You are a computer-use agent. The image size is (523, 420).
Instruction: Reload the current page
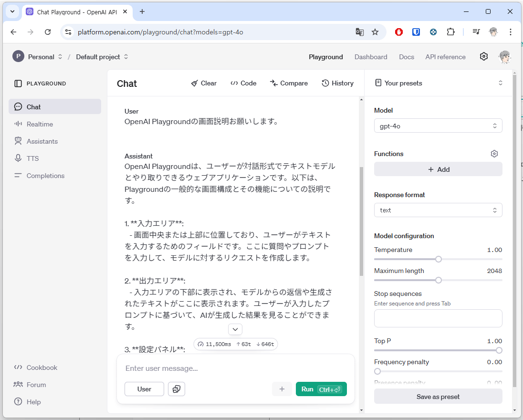pyautogui.click(x=48, y=32)
